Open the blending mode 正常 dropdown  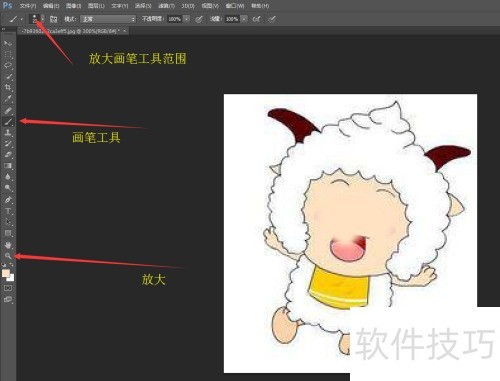click(x=108, y=19)
